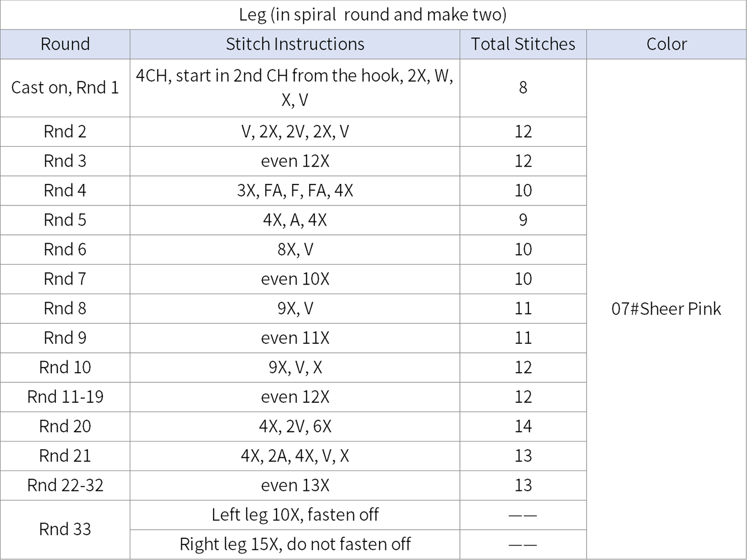
Task: Select the 3X, FA, F, FA, 4X cell
Action: coord(295,191)
